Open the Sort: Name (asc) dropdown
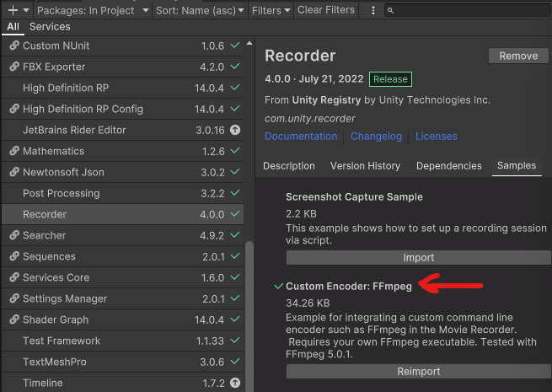The width and height of the screenshot is (552, 392). click(200, 10)
